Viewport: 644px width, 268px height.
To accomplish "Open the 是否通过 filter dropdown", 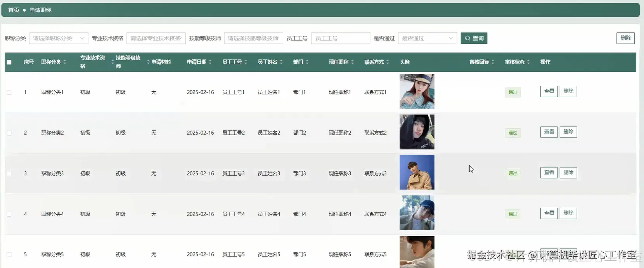I will pyautogui.click(x=428, y=38).
